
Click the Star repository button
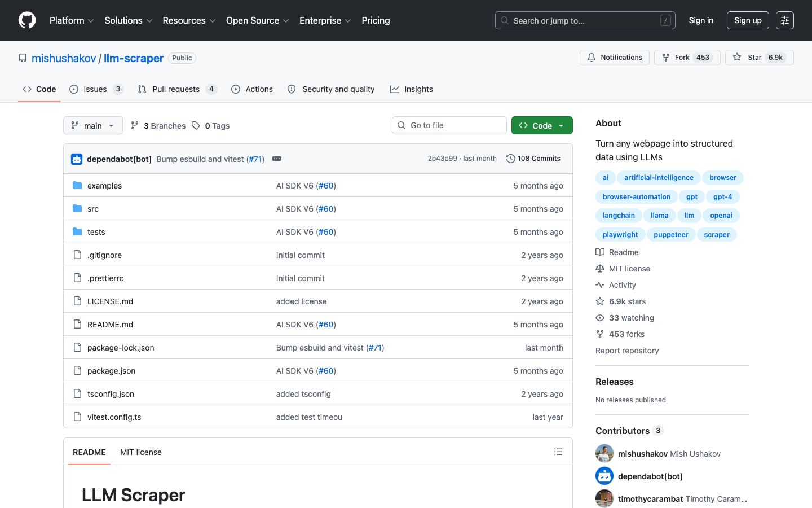pyautogui.click(x=759, y=58)
